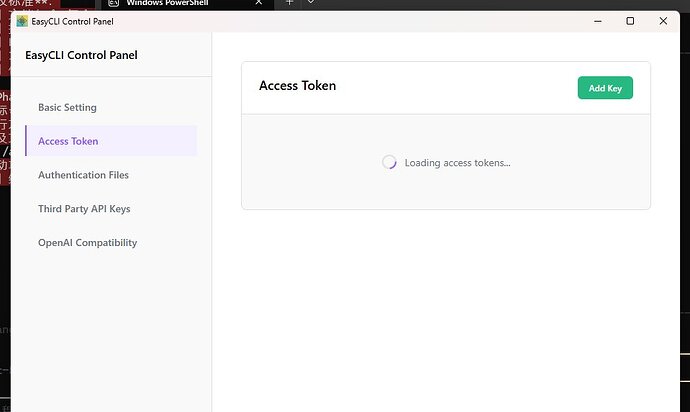The width and height of the screenshot is (690, 412).
Task: Open OpenAI Compatibility section
Action: (x=111, y=243)
